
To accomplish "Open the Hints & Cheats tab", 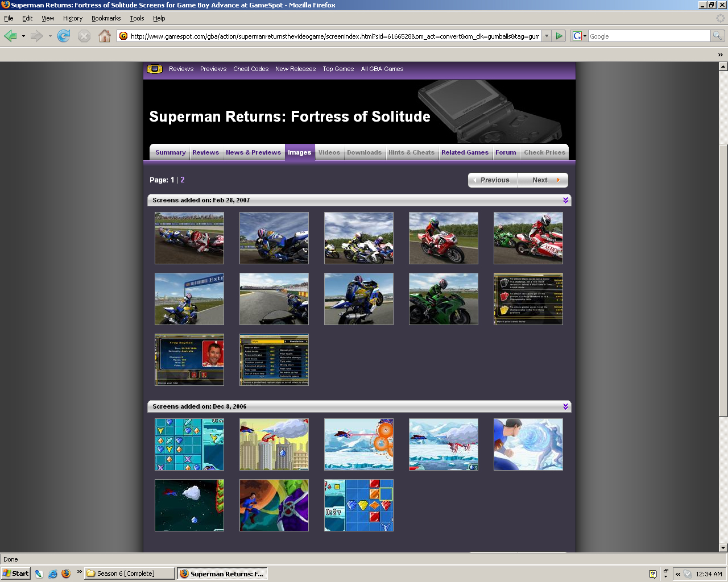I will click(411, 152).
